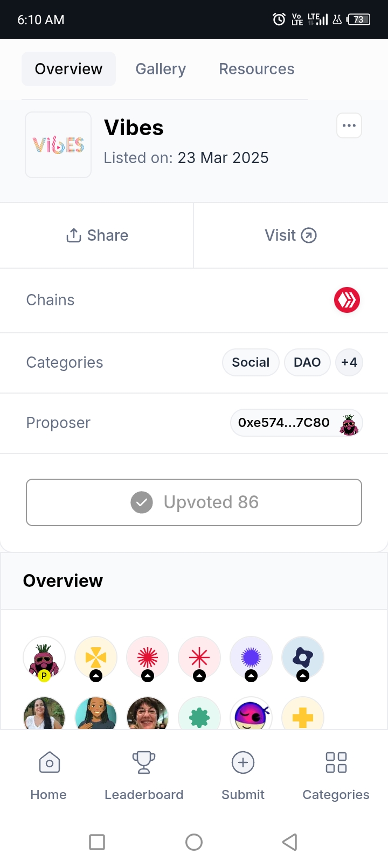Open proposer address 0xe574...7C80
Viewport: 388px width, 868px height.
click(296, 423)
